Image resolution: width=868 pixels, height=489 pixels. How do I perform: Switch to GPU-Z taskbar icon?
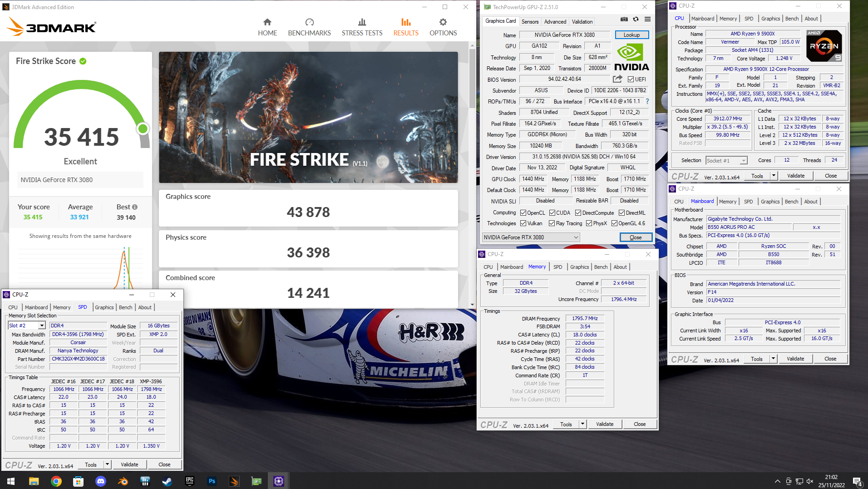[x=256, y=481]
